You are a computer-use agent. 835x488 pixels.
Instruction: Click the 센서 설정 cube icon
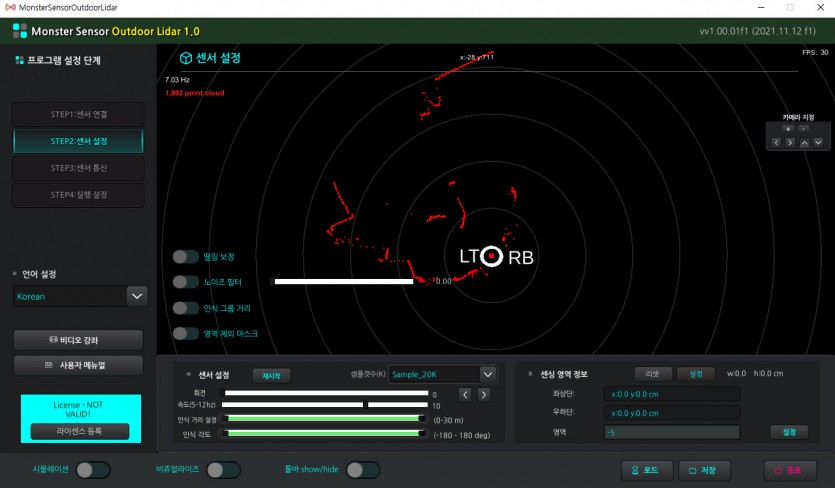pos(185,58)
